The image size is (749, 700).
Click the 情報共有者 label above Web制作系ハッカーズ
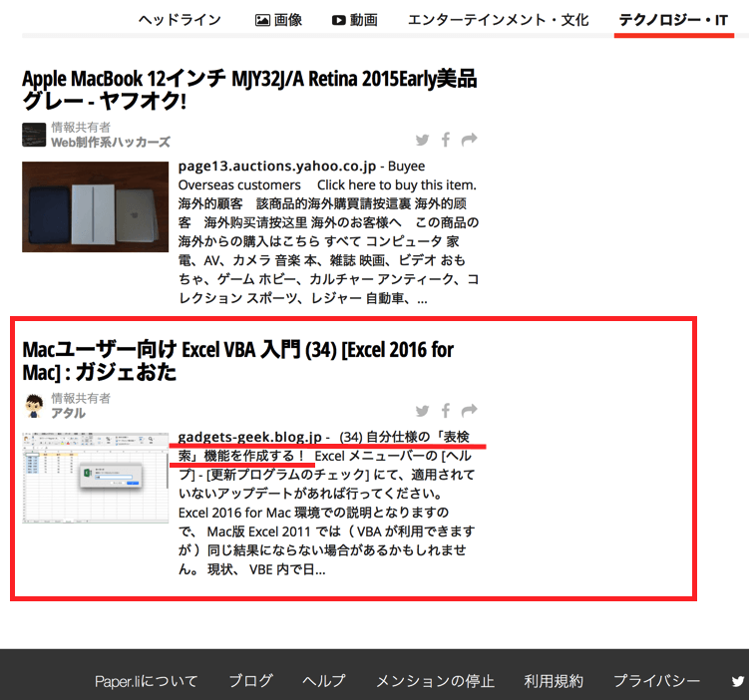[81, 127]
